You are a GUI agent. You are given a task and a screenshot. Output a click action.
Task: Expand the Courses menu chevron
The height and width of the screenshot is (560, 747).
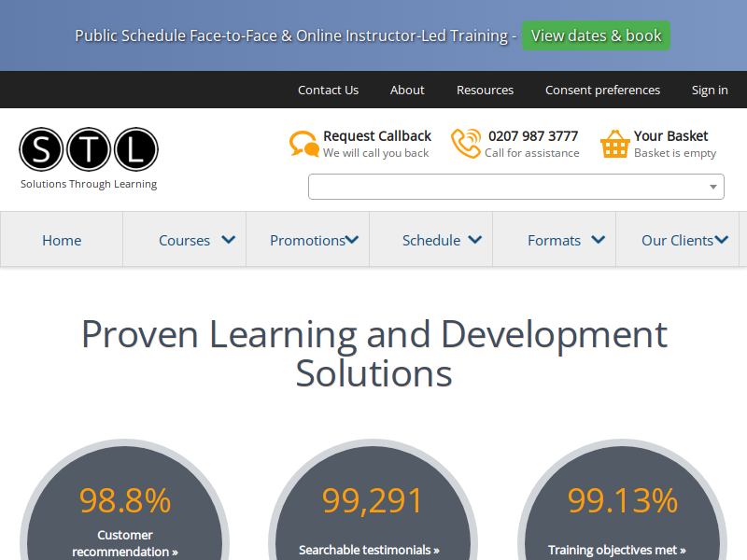(x=229, y=240)
